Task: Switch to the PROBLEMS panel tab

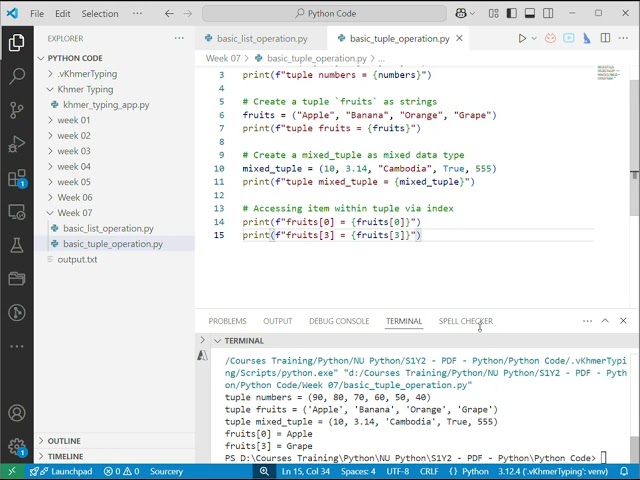Action: coord(227,321)
